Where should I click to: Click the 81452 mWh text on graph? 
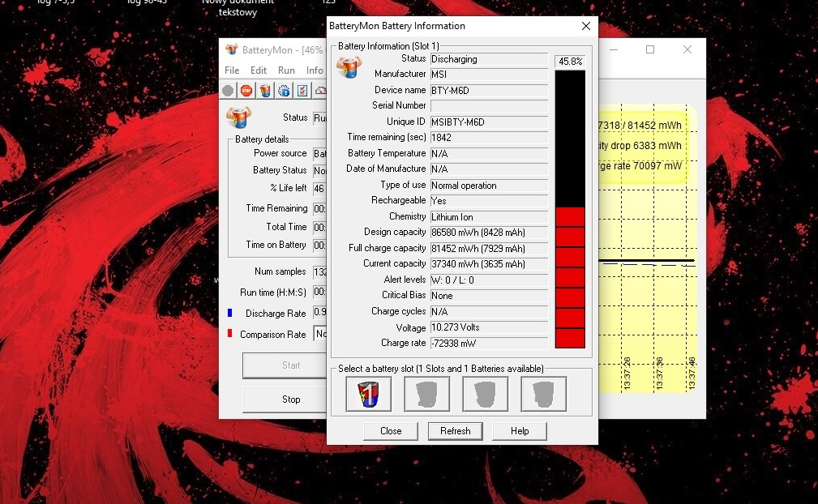(x=654, y=126)
